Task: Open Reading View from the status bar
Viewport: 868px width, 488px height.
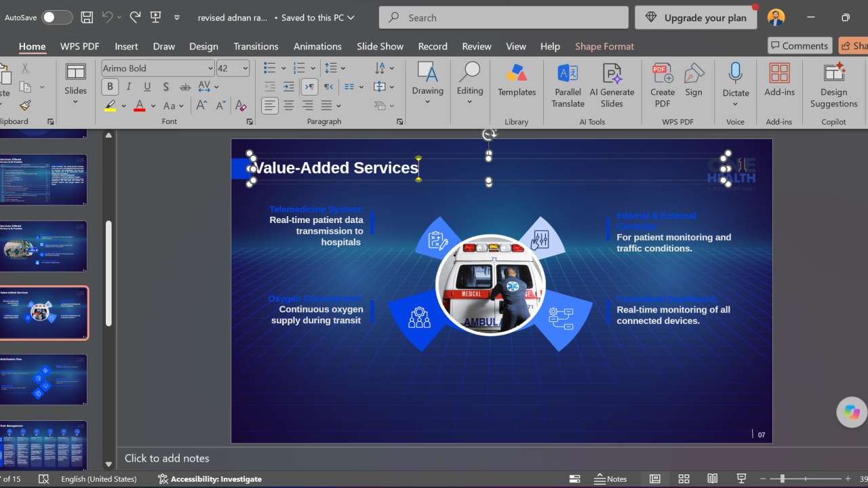Action: tap(712, 479)
